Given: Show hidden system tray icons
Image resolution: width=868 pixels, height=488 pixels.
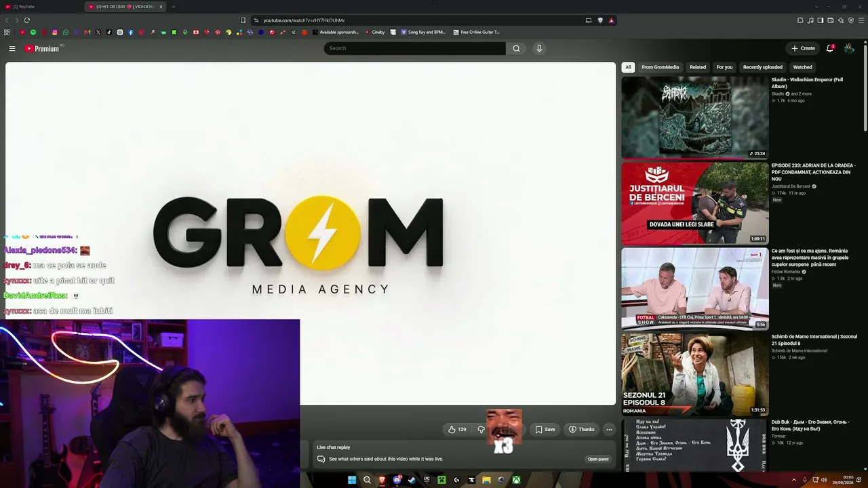Looking at the screenshot, I should point(794,480).
